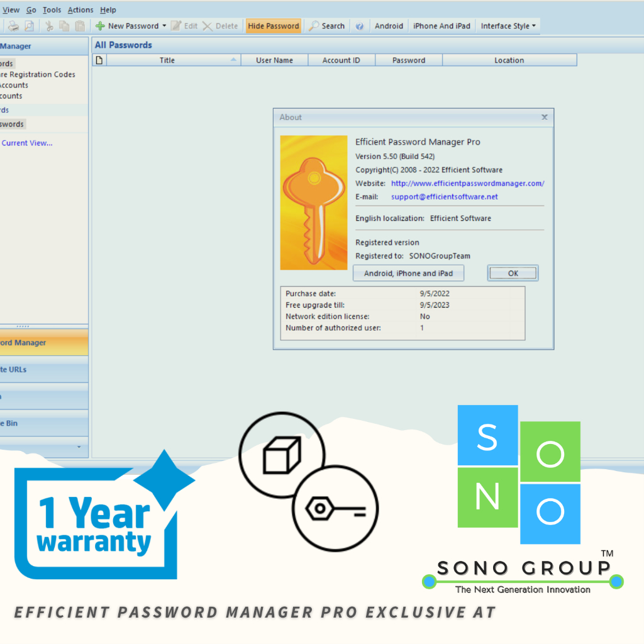Screen dimensions: 644x644
Task: Open the Tools menu
Action: click(x=52, y=9)
